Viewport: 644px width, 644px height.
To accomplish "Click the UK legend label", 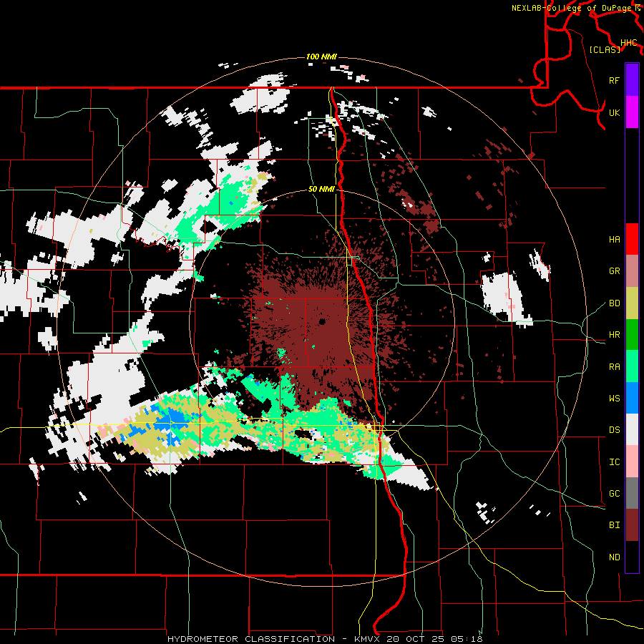I will click(614, 112).
